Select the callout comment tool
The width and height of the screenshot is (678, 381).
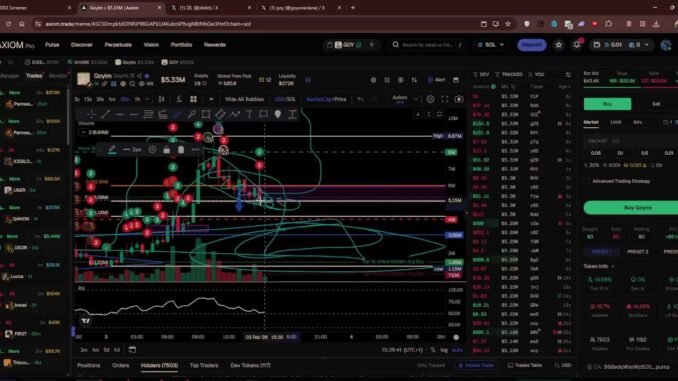coord(263,114)
